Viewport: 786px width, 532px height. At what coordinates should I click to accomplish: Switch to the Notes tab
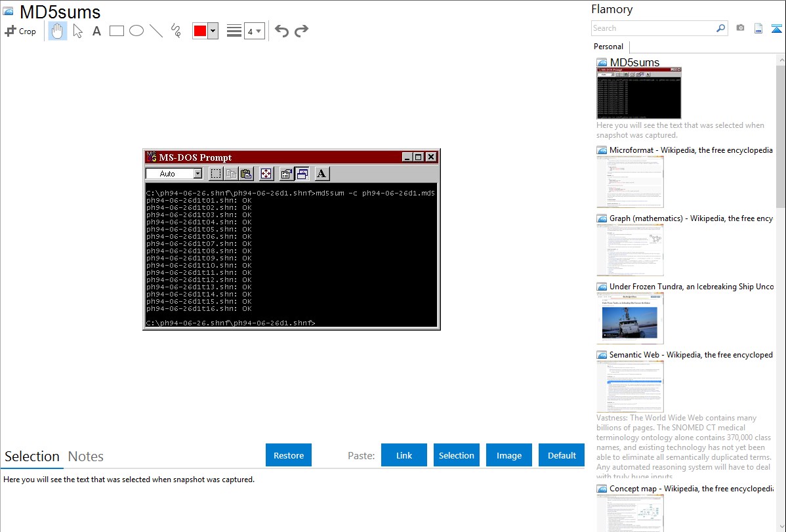pyautogui.click(x=86, y=457)
